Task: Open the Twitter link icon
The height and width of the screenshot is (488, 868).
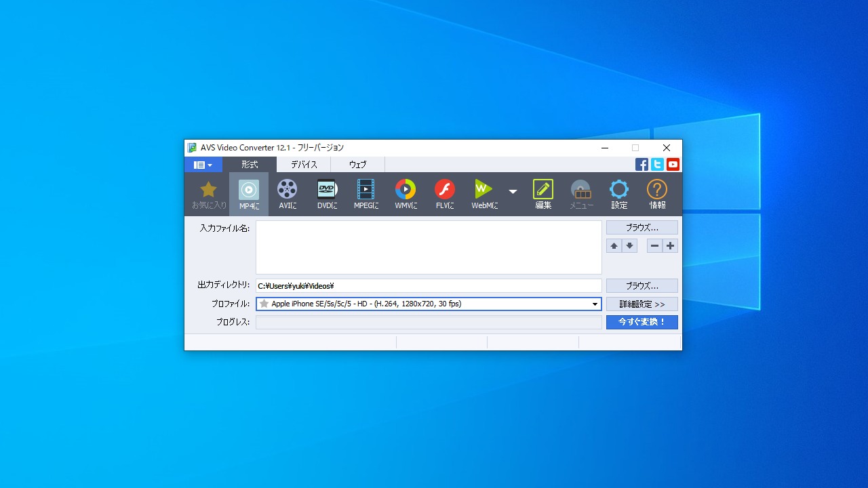Action: click(x=657, y=164)
